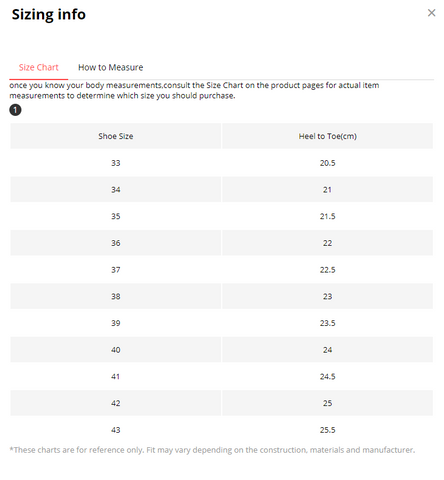Switch to the How to Measure tab

pyautogui.click(x=110, y=67)
